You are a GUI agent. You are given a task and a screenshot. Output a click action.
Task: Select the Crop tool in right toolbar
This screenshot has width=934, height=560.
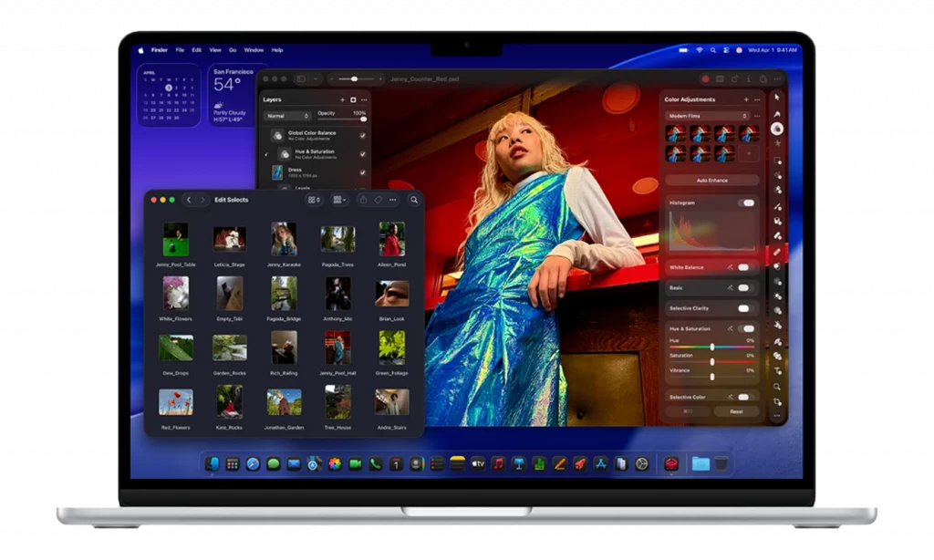(x=777, y=401)
